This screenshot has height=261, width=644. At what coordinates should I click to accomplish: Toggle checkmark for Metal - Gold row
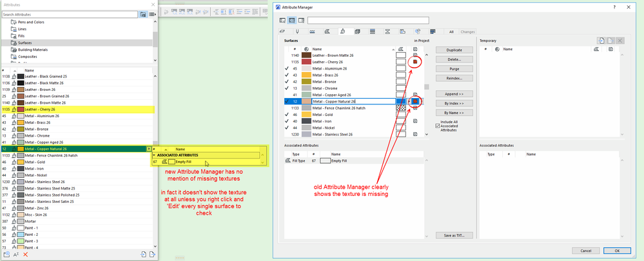[286, 114]
